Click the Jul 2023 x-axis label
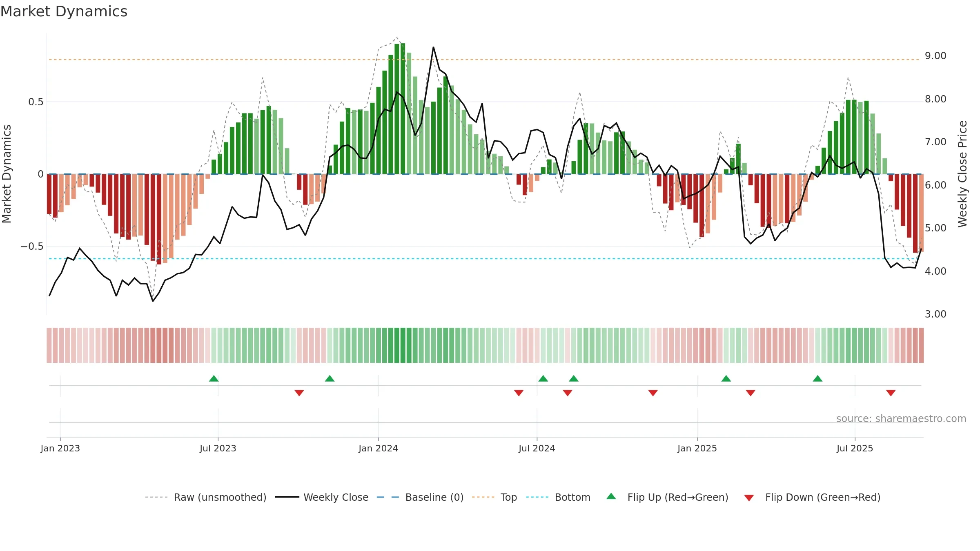Image resolution: width=980 pixels, height=551 pixels. [x=218, y=448]
